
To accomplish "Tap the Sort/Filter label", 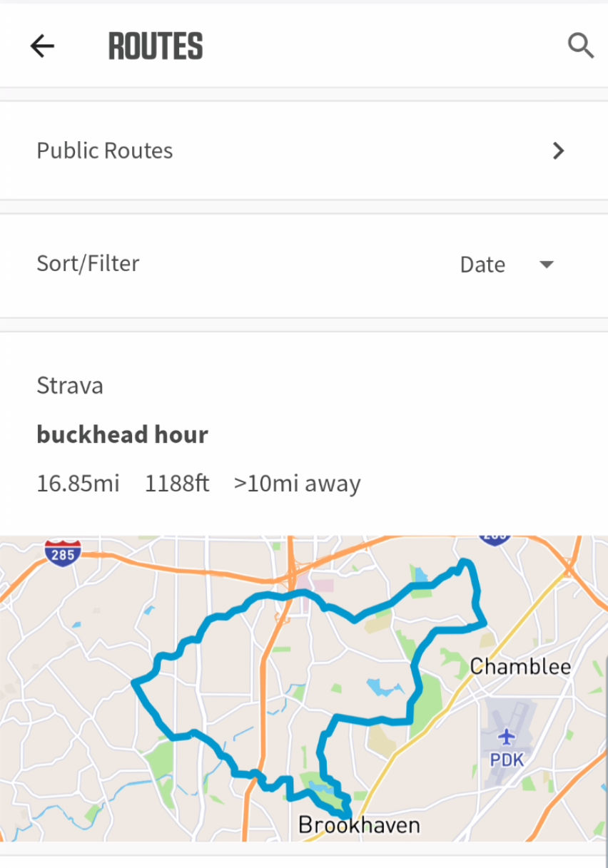I will (x=88, y=263).
